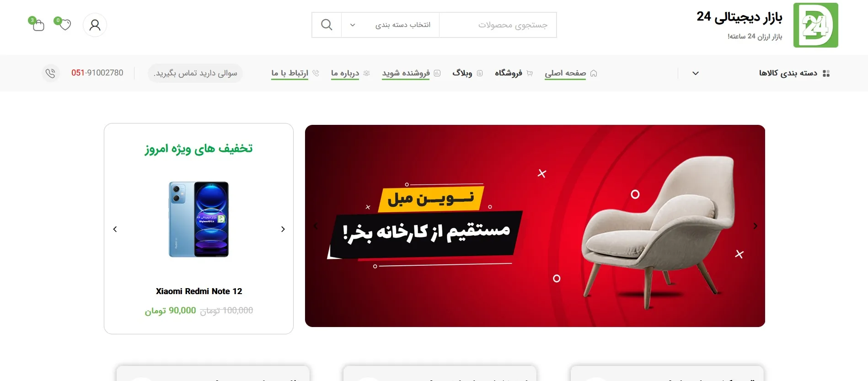Open the Xiaomi Redmi Note 12 image
Image resolution: width=868 pixels, height=381 pixels.
(198, 219)
